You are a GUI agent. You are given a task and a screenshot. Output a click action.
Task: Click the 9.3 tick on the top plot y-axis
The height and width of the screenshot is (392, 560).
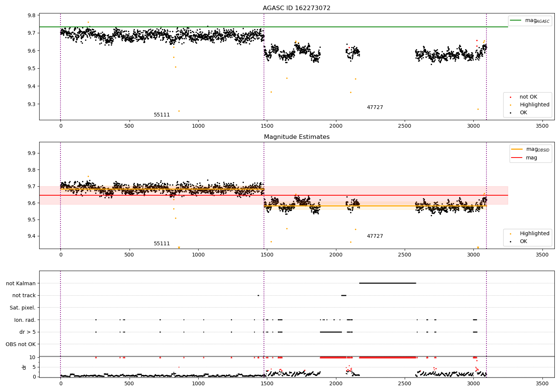coord(32,104)
